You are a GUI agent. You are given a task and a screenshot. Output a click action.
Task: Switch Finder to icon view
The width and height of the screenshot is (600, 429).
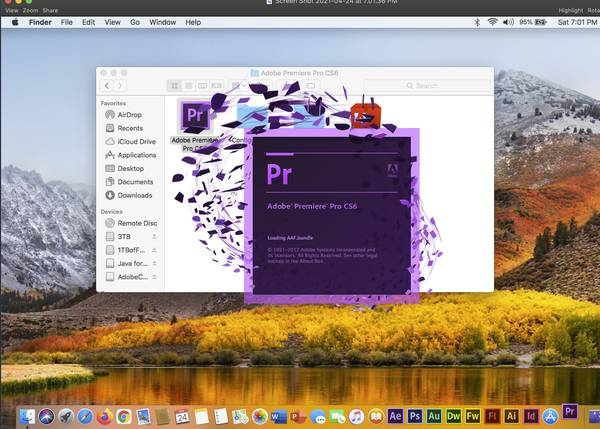pyautogui.click(x=174, y=85)
